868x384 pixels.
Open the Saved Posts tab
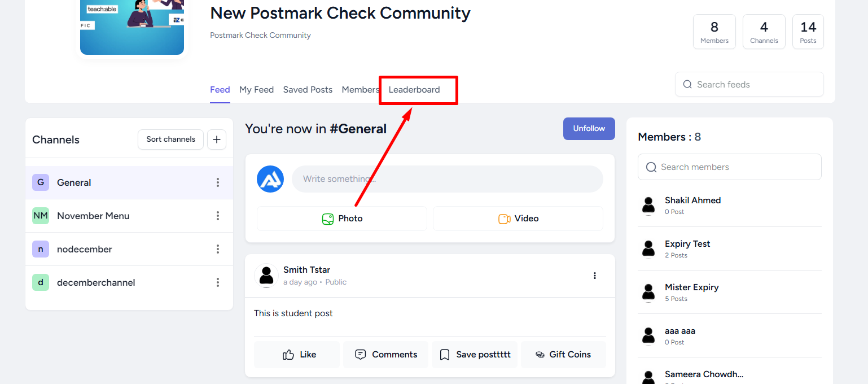tap(308, 90)
